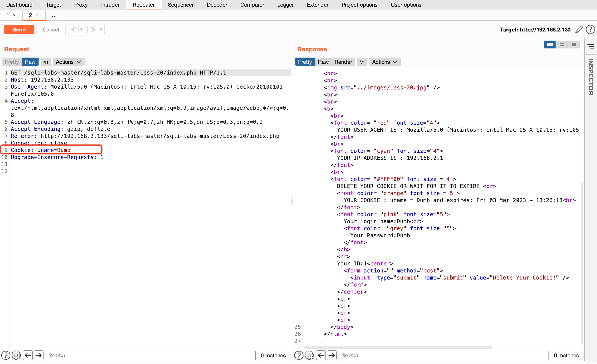Open User options tab
597x364 pixels.
click(x=406, y=5)
